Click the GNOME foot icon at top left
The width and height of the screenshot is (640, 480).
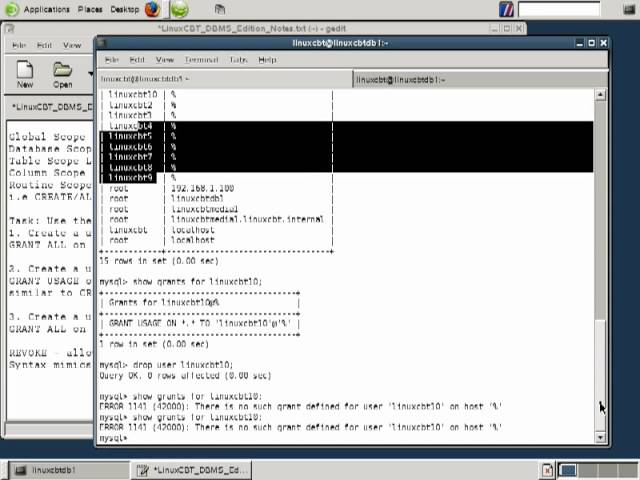click(11, 9)
